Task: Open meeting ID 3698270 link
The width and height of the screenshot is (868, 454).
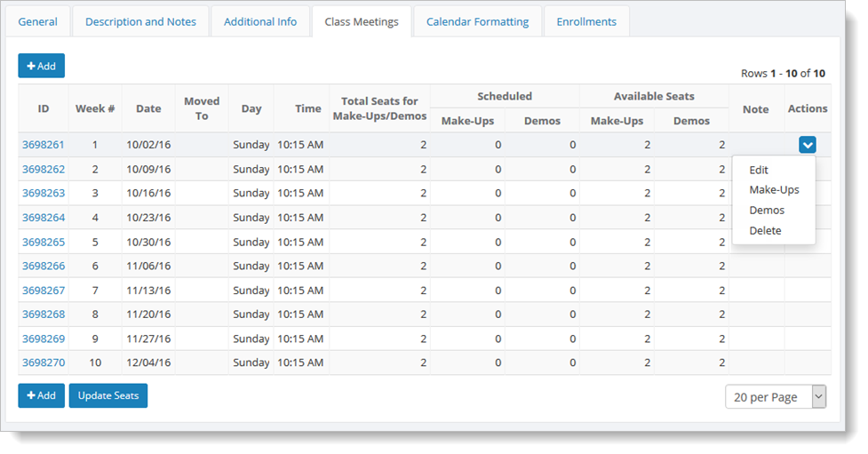Action: coord(44,362)
